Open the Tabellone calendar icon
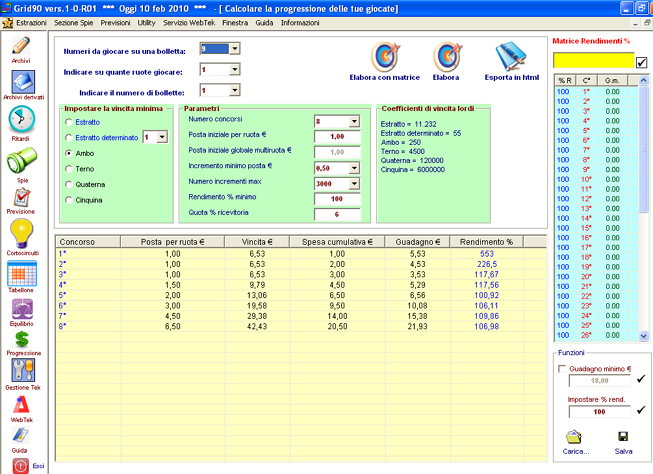653x474 pixels. click(22, 273)
